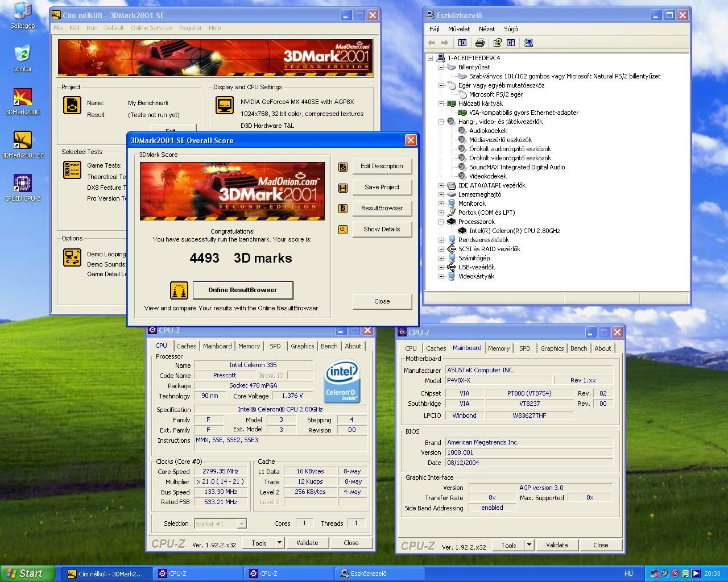The width and height of the screenshot is (728, 582).
Task: Click the Intel Celeron D logo in CPU-Z
Action: coord(342,383)
